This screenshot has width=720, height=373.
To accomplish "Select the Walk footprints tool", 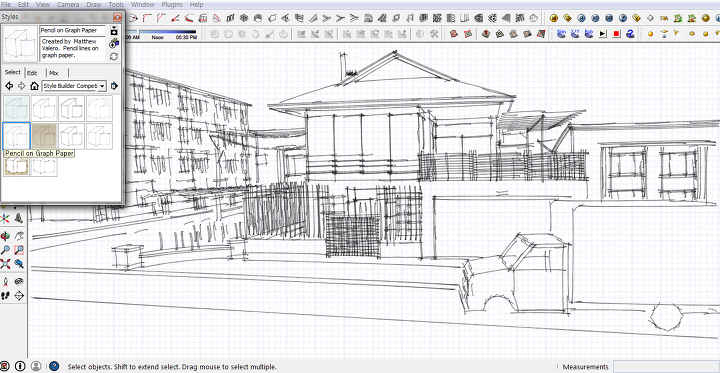I will 6,295.
